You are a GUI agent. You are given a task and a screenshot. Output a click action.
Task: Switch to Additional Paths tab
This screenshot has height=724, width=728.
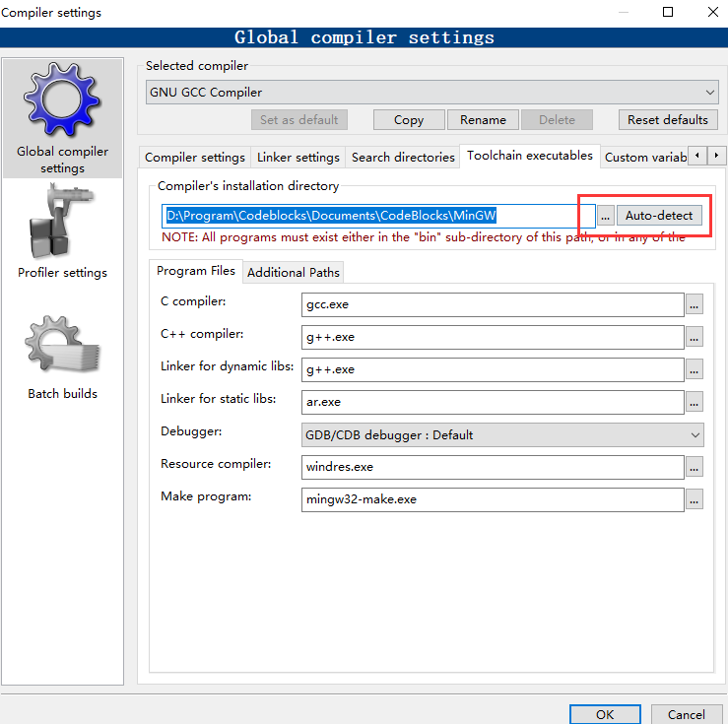tap(294, 273)
